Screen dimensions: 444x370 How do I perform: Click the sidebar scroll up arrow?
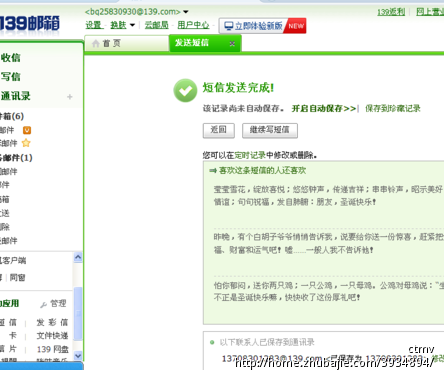click(78, 257)
